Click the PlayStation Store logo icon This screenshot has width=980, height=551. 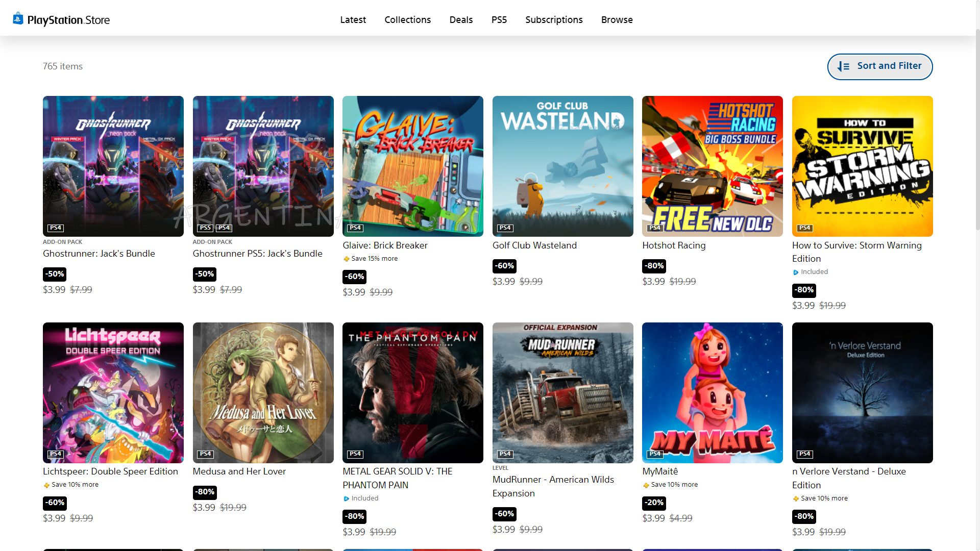pyautogui.click(x=18, y=19)
